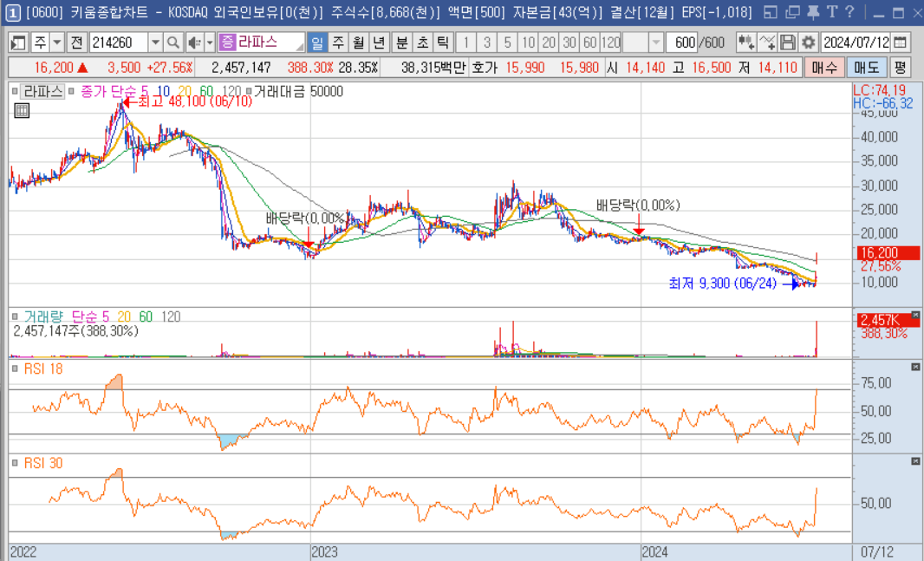The width and height of the screenshot is (924, 561).
Task: Click the speaker sound icon
Action: [194, 42]
